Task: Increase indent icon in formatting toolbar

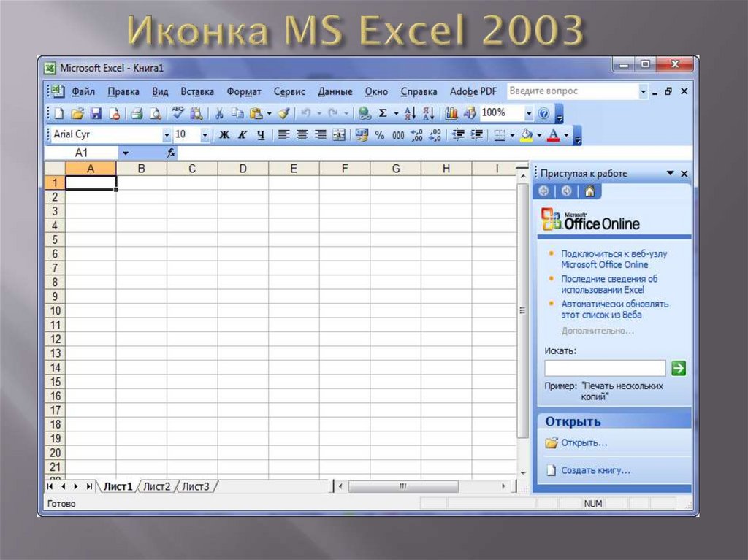Action: coord(476,135)
